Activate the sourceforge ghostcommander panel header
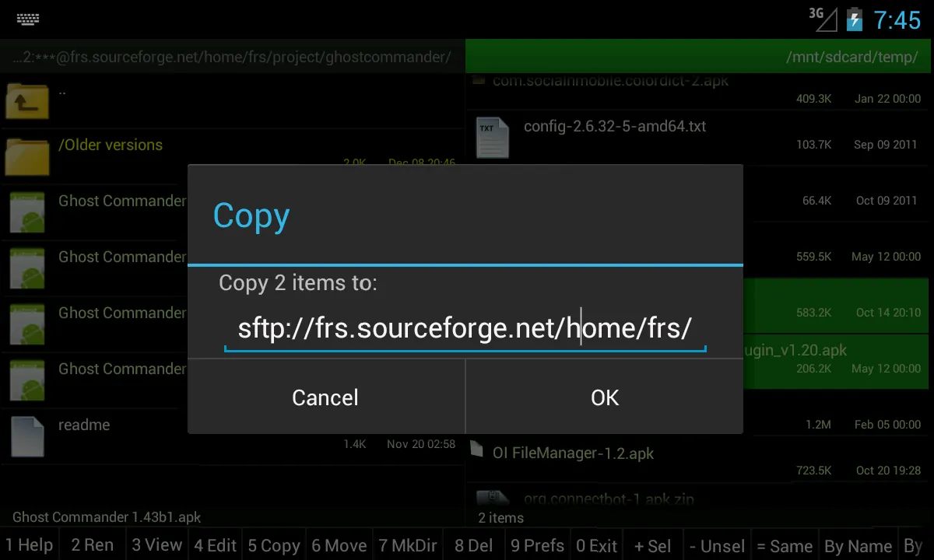 pos(232,57)
